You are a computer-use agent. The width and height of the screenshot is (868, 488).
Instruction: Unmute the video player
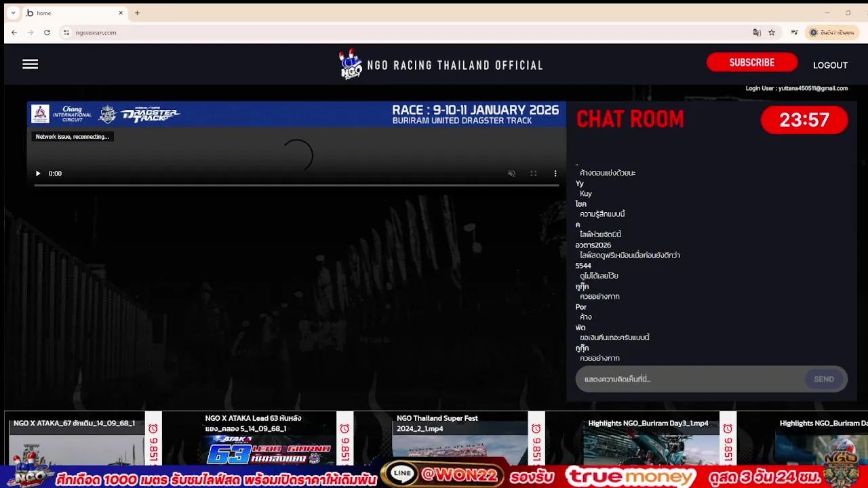(x=512, y=174)
